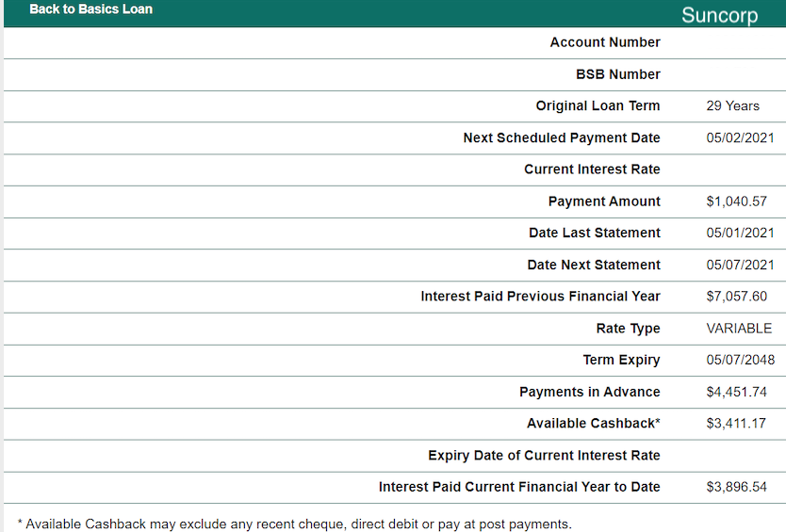Select the 05/07/2048 term expiry date
786x532 pixels.
click(x=741, y=360)
